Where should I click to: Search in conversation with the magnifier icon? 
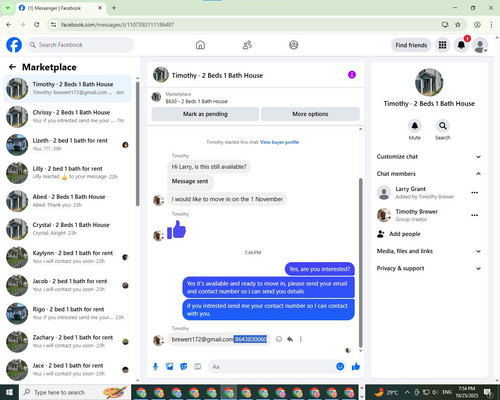click(443, 126)
